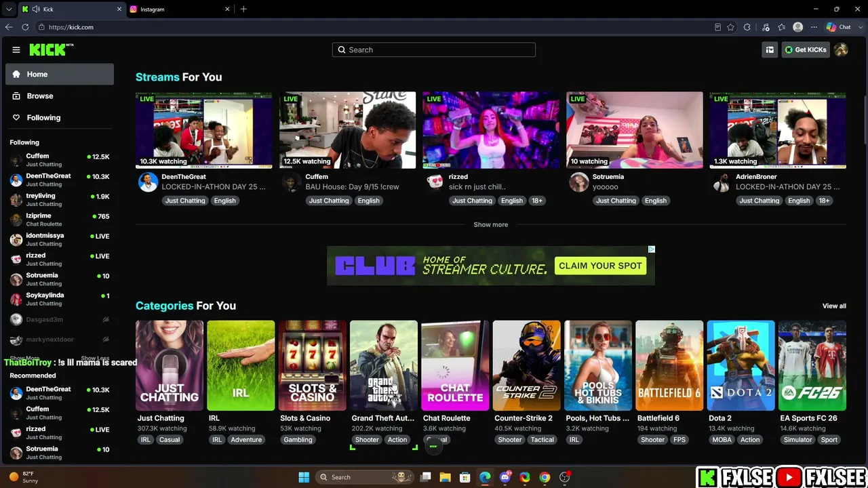Open the Following sidebar item
Screen dimensions: 868x488
60,117
